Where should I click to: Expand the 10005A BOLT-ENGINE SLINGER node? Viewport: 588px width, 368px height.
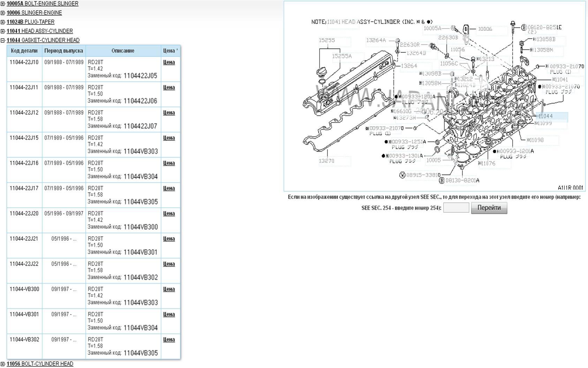tap(3, 4)
